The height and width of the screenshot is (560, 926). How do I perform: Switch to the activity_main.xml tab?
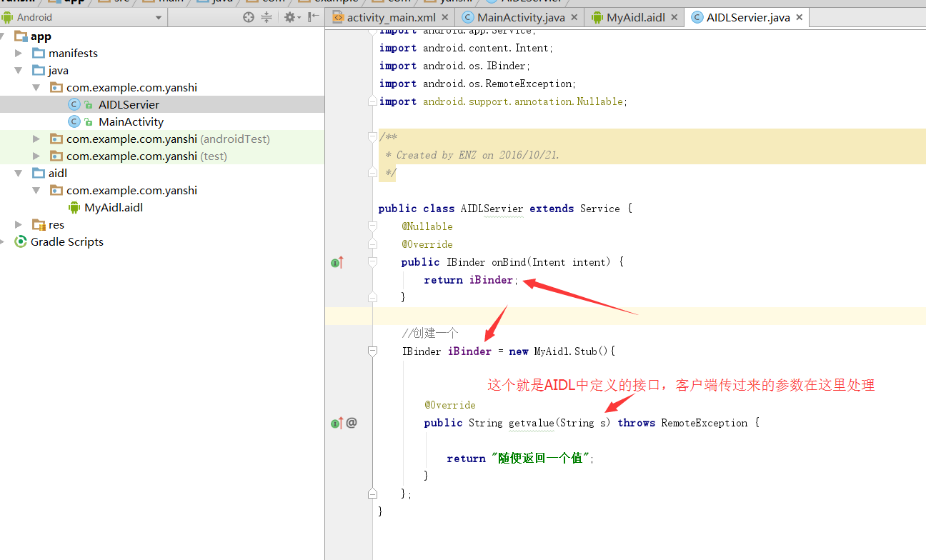[391, 17]
